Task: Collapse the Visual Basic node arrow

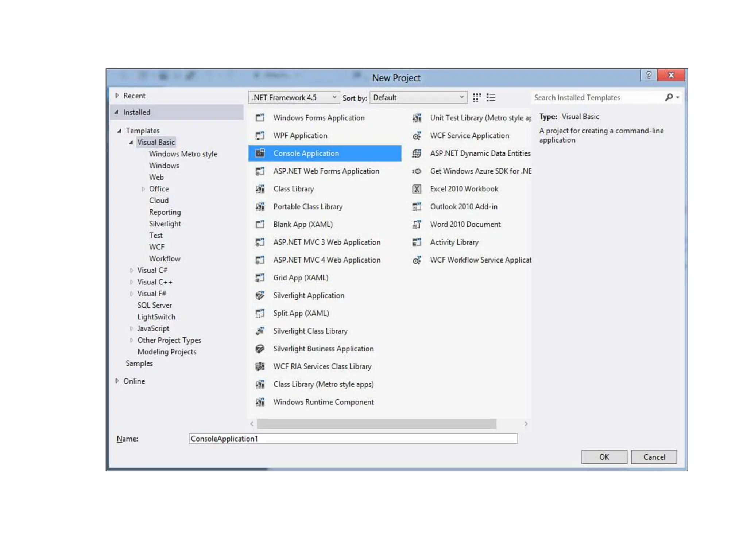Action: pos(131,142)
